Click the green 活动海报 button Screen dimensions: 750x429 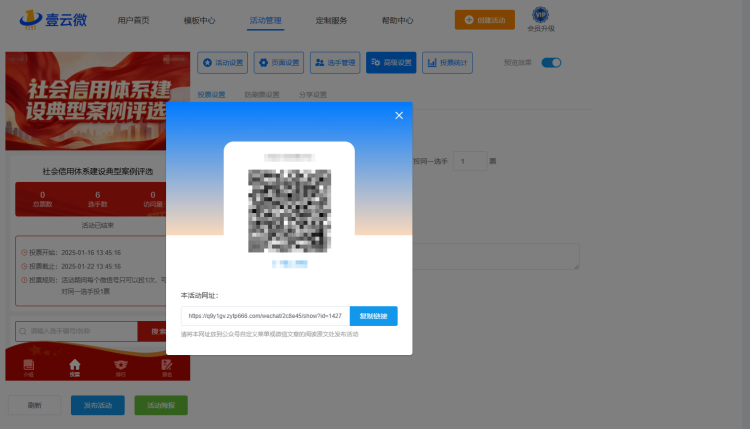coord(161,405)
